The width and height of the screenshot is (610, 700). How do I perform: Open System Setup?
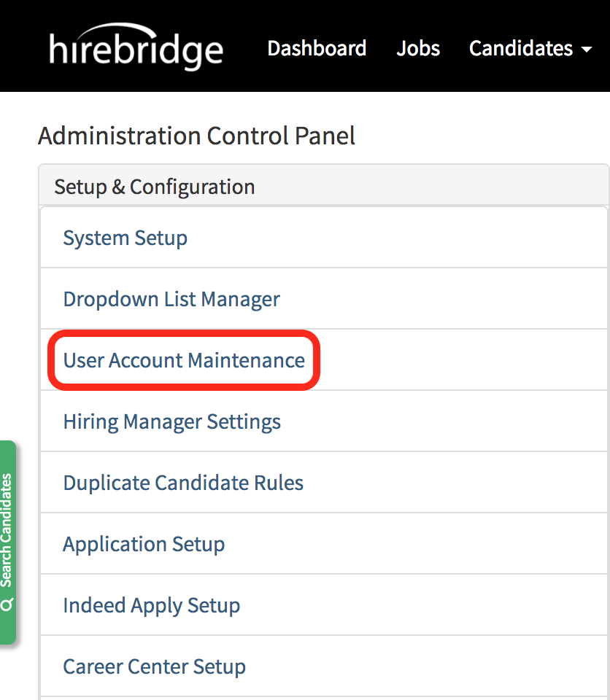(126, 238)
